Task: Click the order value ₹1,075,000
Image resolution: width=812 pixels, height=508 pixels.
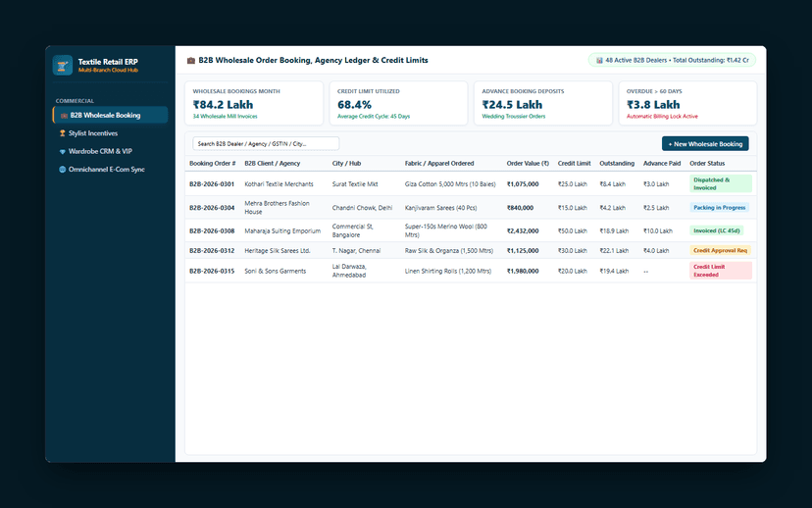Action: pos(523,183)
